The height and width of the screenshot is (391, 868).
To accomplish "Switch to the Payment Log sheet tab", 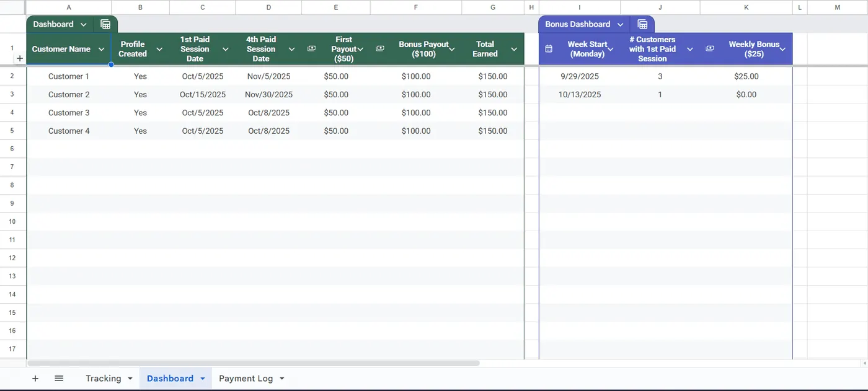I will [x=246, y=379].
